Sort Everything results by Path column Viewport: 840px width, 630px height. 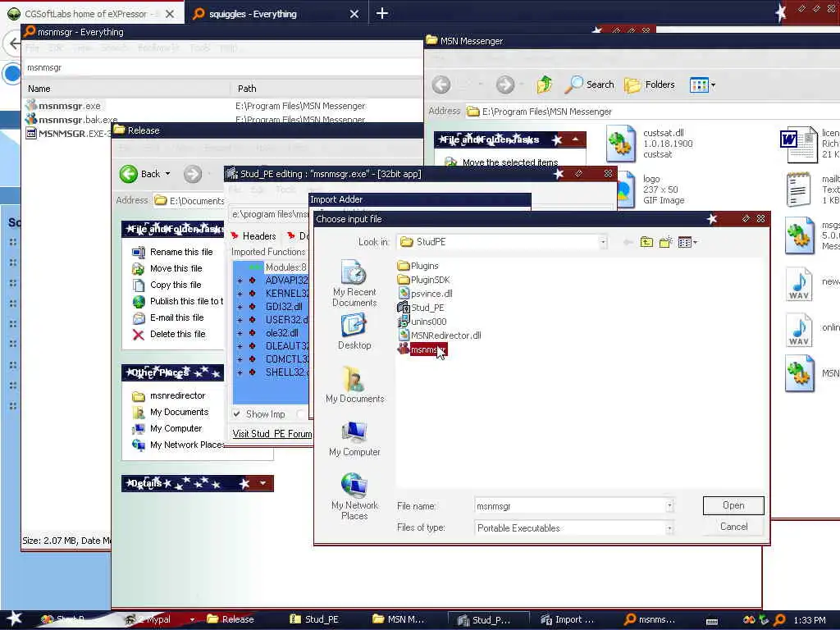click(326, 89)
